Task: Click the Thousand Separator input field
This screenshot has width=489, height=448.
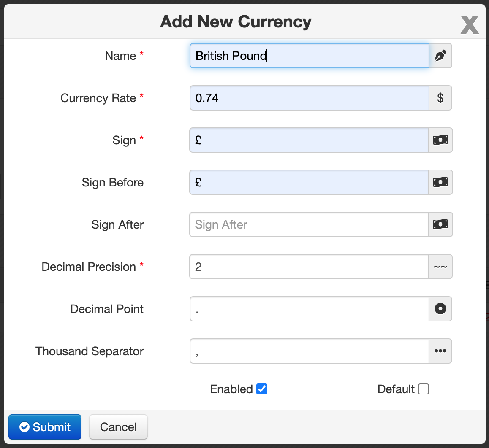Action: (310, 351)
